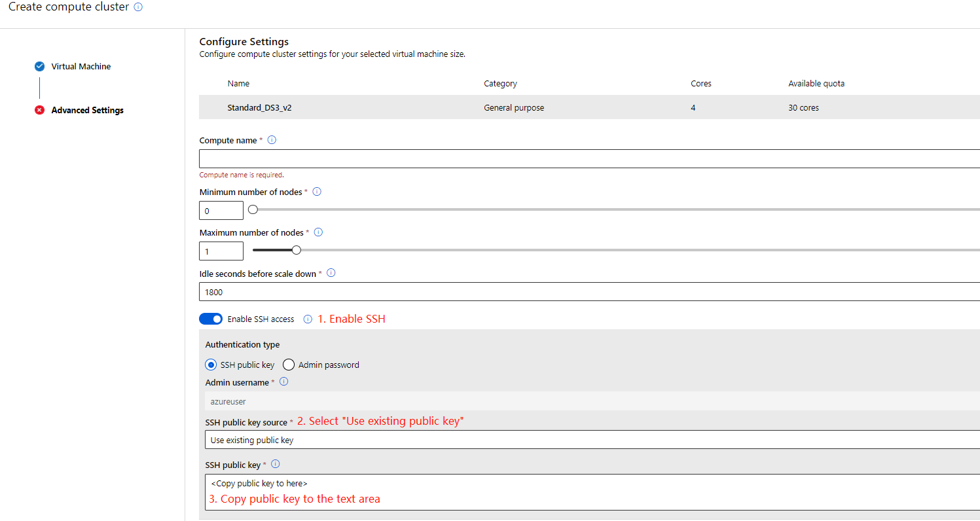Click info icon next to Compute name
Viewport: 980px width, 521px height.
(272, 139)
